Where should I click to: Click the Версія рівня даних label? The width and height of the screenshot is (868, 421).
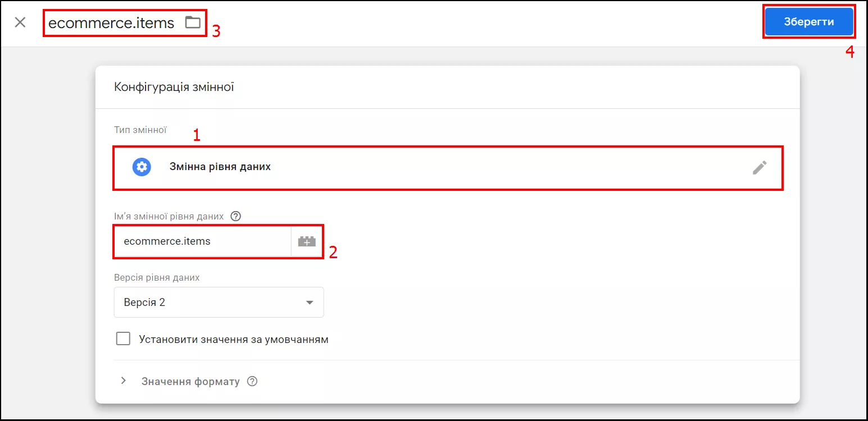pos(157,277)
